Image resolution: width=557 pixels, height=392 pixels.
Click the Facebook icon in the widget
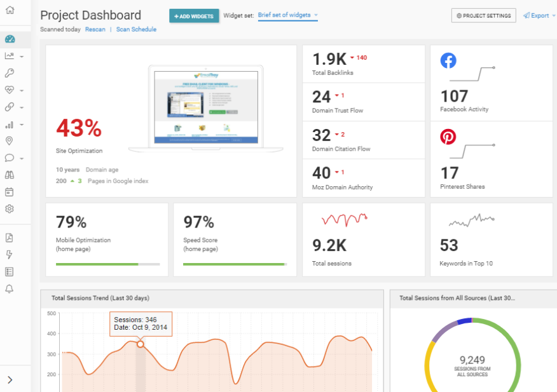click(x=448, y=60)
